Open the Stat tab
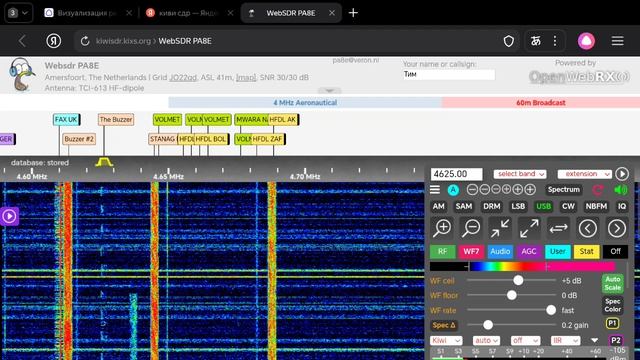640x360 pixels. click(x=587, y=251)
